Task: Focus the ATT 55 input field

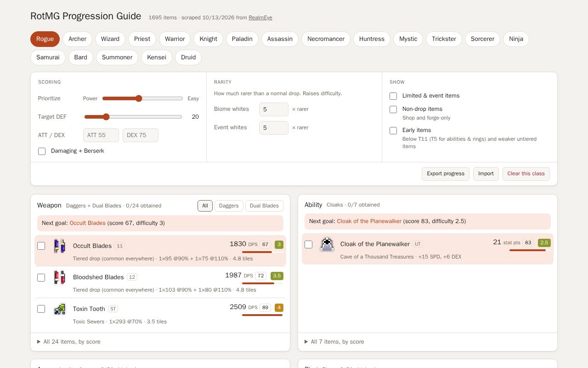Action: [101, 135]
